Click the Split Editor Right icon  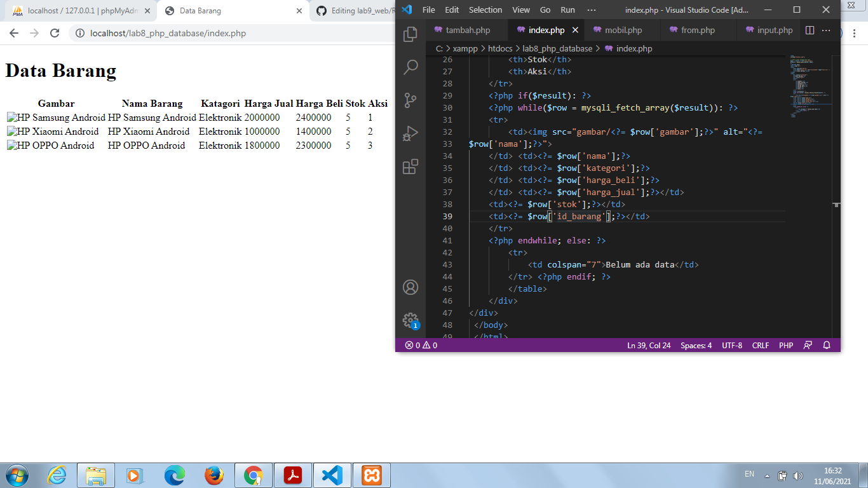click(810, 30)
